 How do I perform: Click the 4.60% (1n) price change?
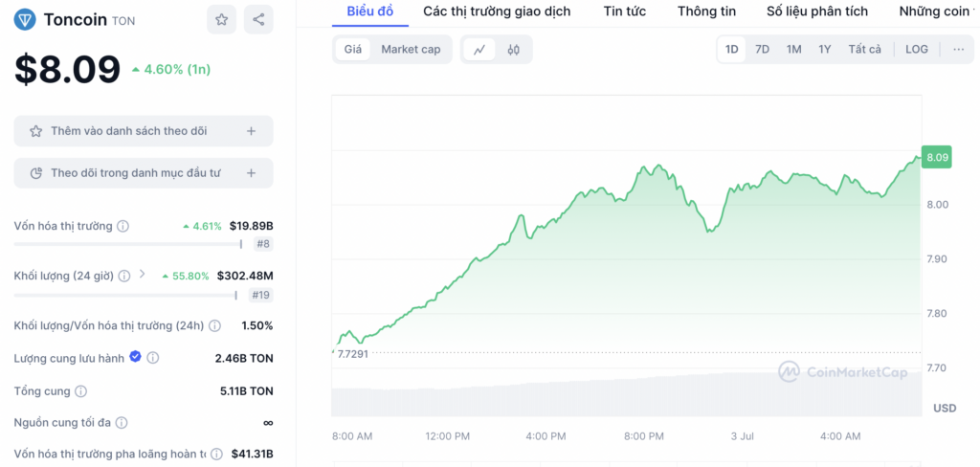pos(171,70)
